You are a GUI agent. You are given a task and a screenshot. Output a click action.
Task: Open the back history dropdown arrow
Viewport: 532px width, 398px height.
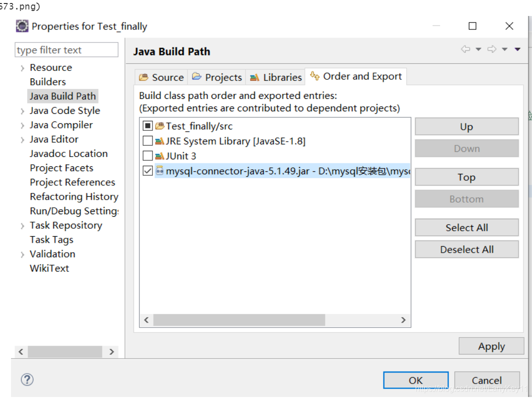478,49
